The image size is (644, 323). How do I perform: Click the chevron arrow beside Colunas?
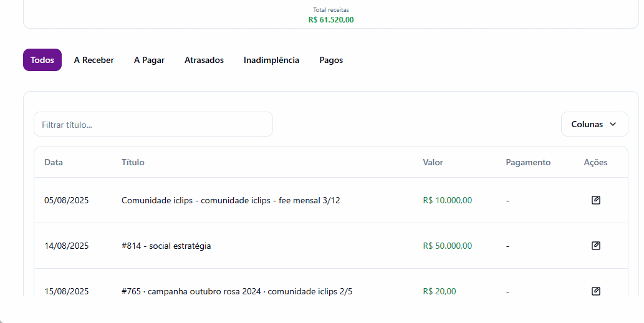pos(613,124)
